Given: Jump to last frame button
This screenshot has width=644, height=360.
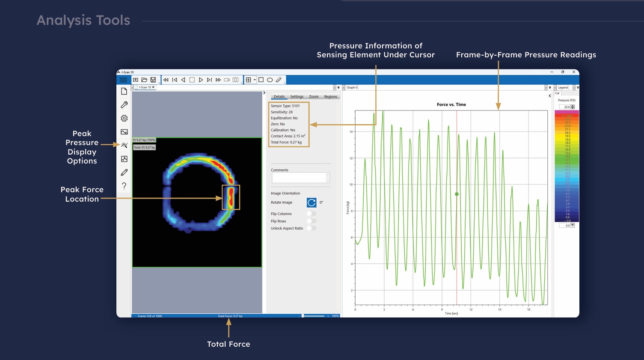Looking at the screenshot, I should (x=209, y=80).
